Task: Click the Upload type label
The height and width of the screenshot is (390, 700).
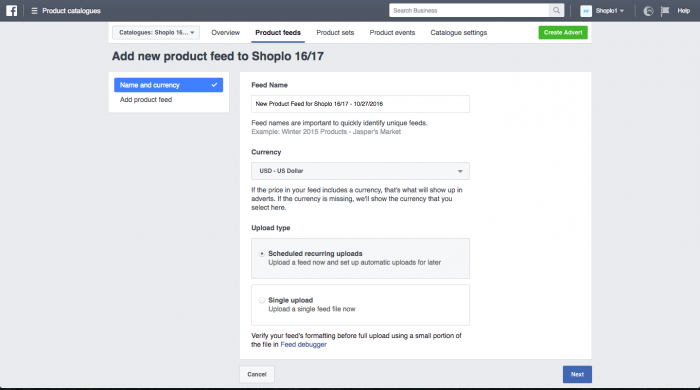Action: pos(271,228)
